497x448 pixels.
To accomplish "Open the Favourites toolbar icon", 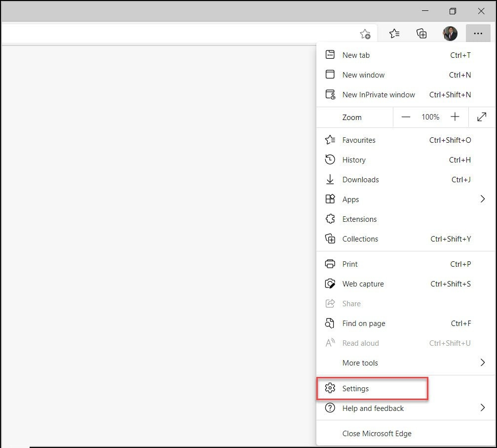I will pyautogui.click(x=394, y=34).
